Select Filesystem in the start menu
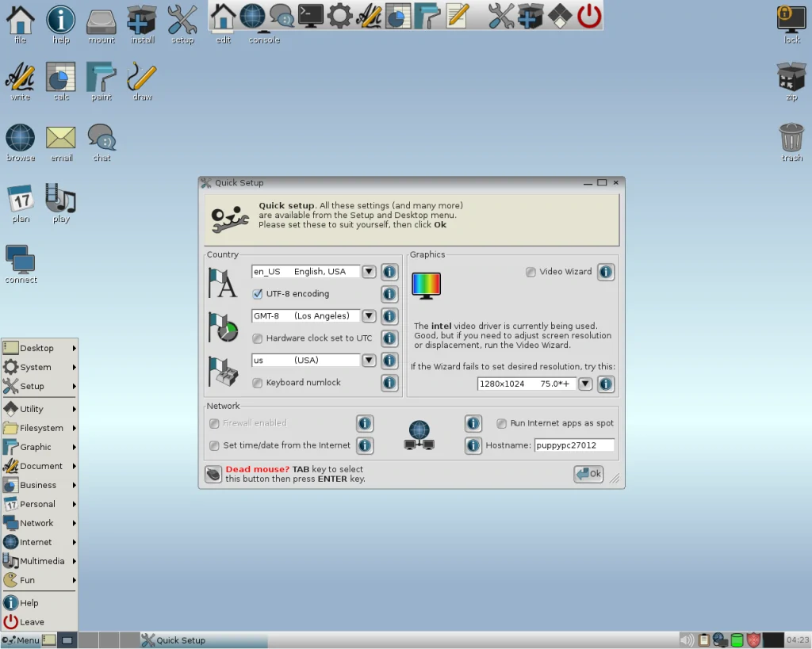Viewport: 812px width, 649px height. coord(40,428)
